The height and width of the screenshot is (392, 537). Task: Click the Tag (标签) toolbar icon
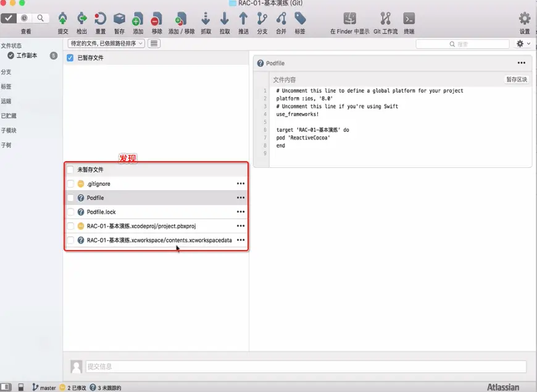point(300,19)
